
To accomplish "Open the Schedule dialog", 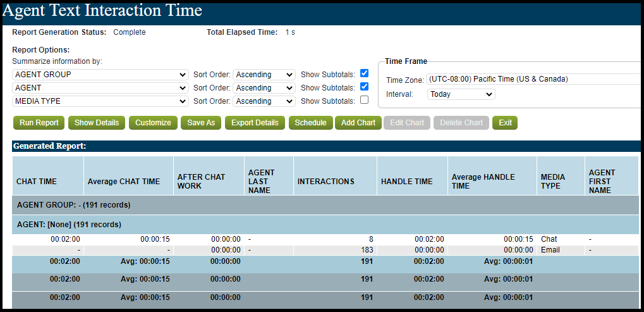I will 310,123.
